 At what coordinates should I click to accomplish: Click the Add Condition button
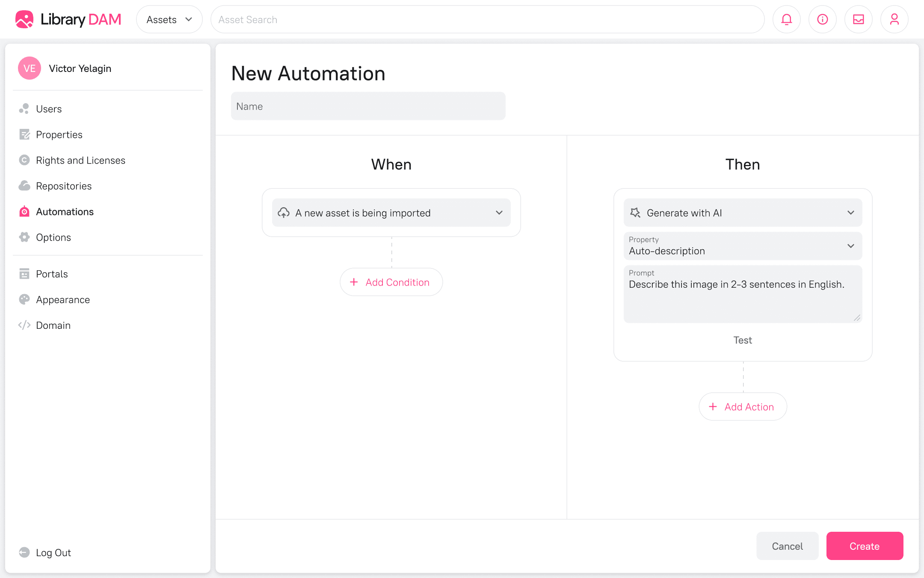tap(391, 282)
